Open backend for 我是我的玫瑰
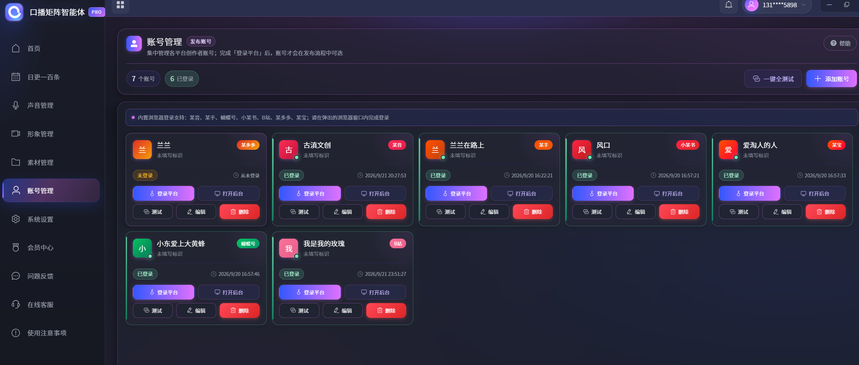Viewport: 859px width, 365px height. click(375, 292)
